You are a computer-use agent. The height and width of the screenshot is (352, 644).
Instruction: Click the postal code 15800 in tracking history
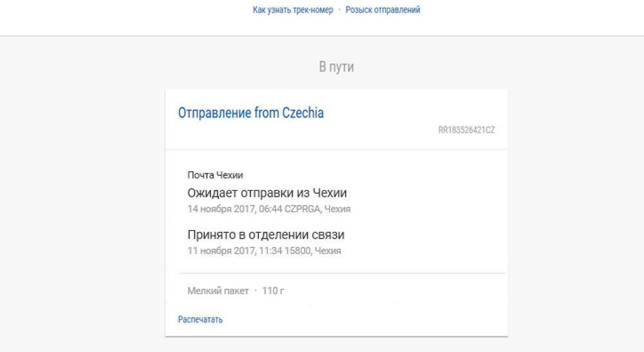298,251
